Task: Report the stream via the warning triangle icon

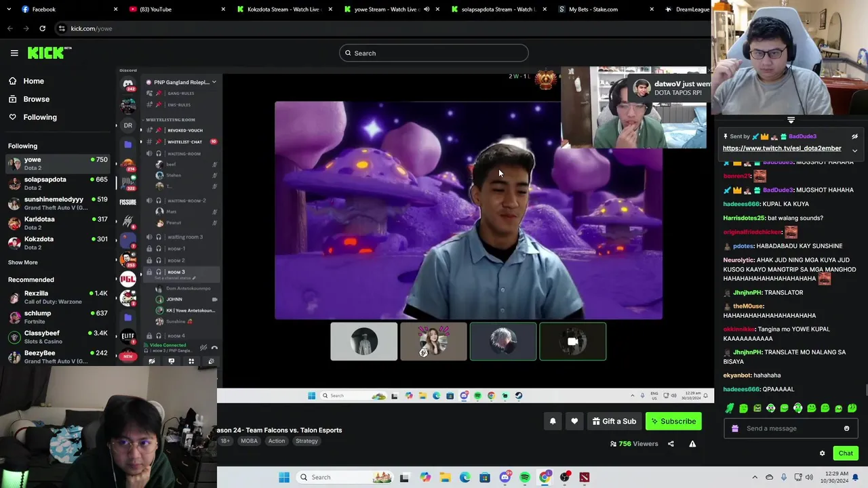Action: pyautogui.click(x=692, y=444)
